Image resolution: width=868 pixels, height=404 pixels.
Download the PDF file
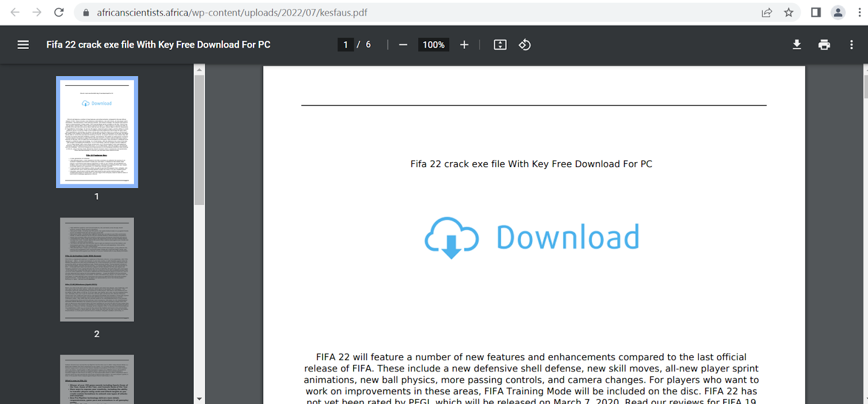point(797,44)
